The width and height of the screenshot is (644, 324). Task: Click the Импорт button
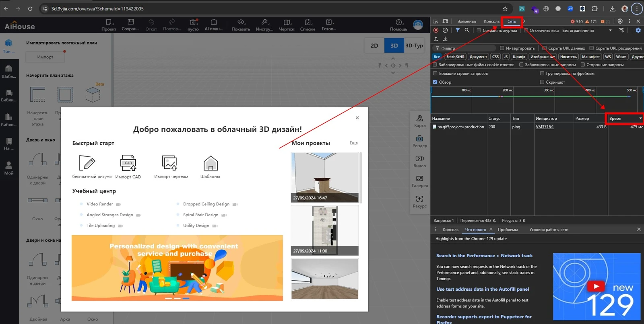pos(45,57)
